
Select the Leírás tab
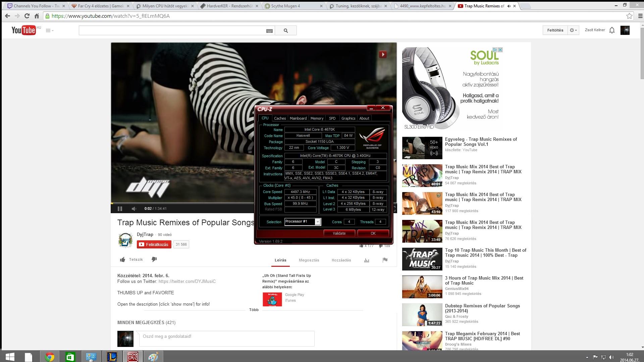(280, 260)
